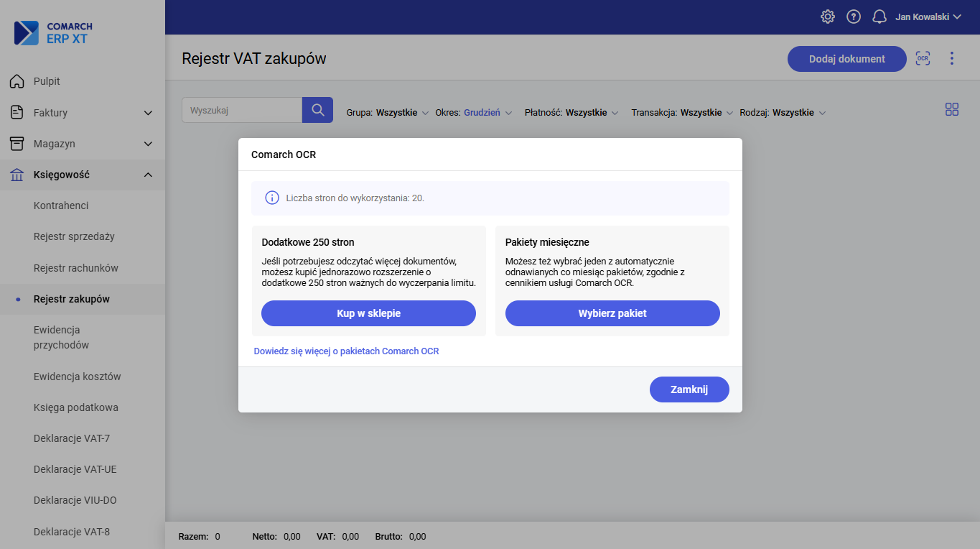Screen dimensions: 980x549
Task: Click the help question mark icon
Action: 854,17
